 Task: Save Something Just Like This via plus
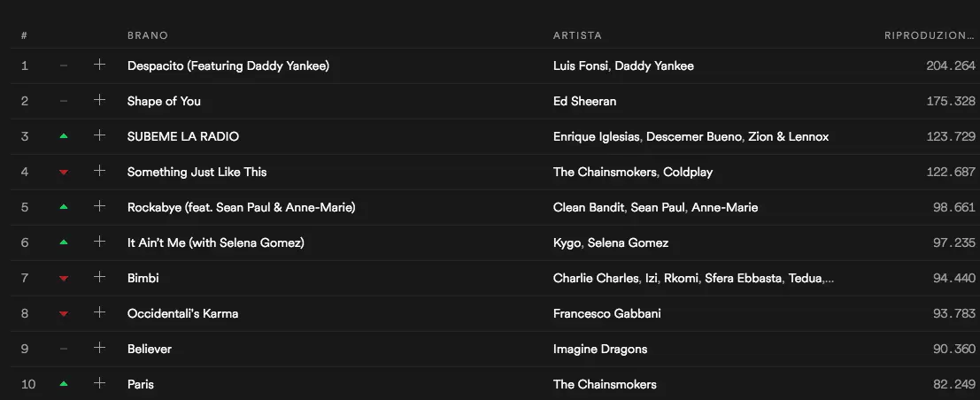point(99,171)
